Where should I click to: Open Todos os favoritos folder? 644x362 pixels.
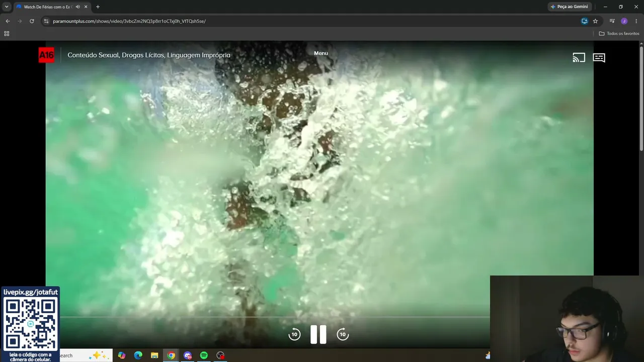(619, 34)
